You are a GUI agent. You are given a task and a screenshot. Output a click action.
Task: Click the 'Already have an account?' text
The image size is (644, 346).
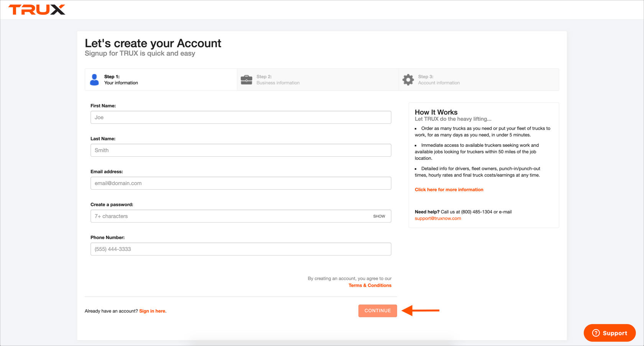pos(111,311)
